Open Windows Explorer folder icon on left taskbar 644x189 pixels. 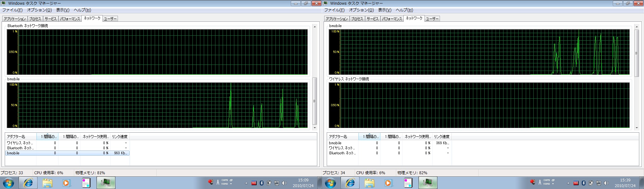tap(47, 183)
